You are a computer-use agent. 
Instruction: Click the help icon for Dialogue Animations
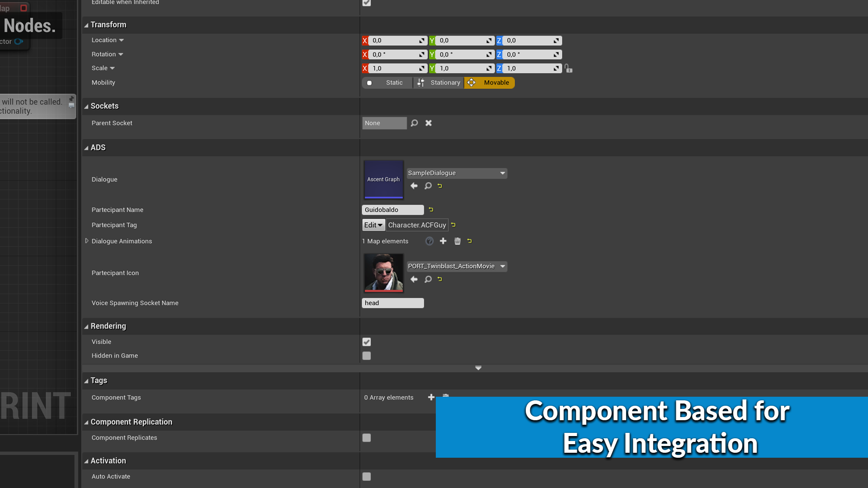[x=429, y=241]
